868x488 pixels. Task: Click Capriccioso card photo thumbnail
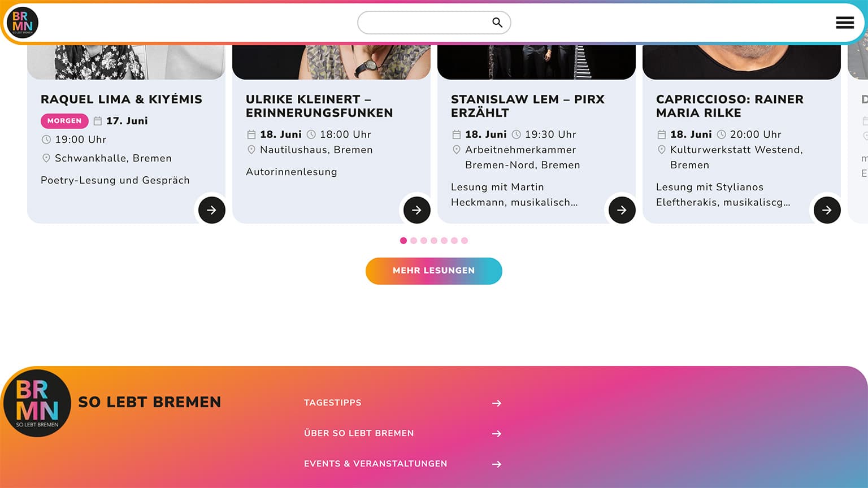pyautogui.click(x=741, y=62)
